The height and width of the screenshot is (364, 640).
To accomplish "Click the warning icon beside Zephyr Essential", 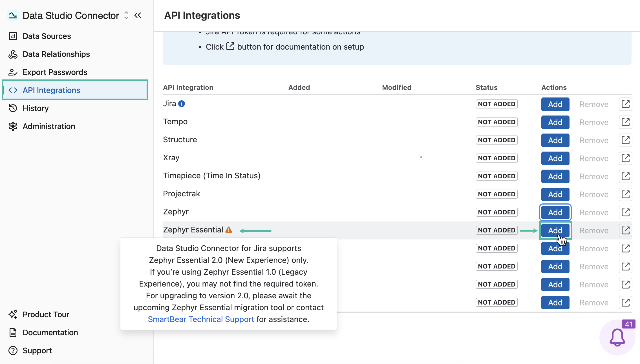I will 229,230.
